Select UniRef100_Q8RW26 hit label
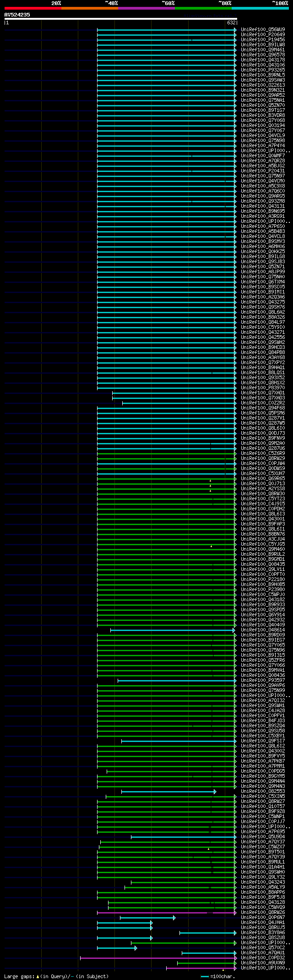This screenshot has width=293, height=980. [263, 912]
